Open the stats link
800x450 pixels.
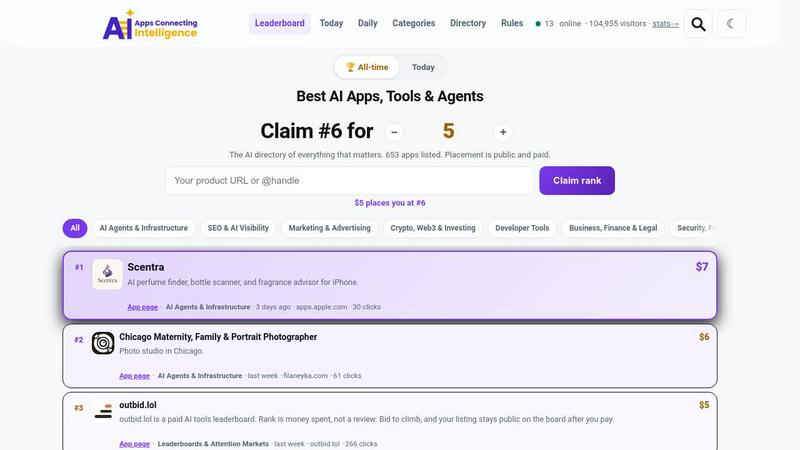[x=665, y=23]
